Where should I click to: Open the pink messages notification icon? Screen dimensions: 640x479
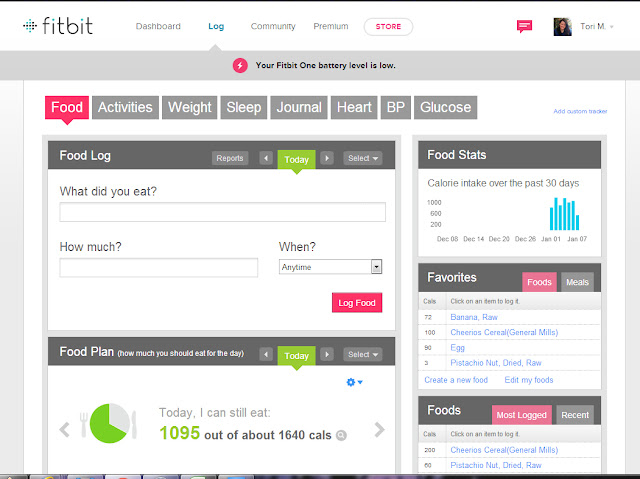pos(524,27)
